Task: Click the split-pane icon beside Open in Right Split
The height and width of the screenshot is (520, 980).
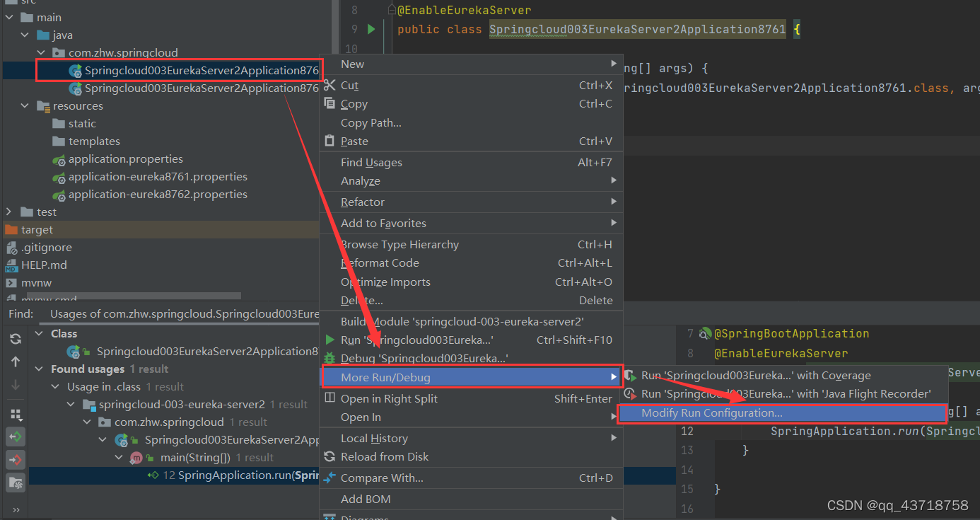Action: pos(329,398)
